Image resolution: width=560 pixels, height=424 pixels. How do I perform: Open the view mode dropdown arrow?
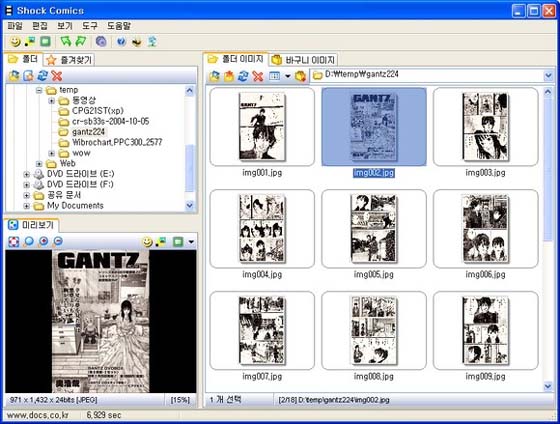288,76
